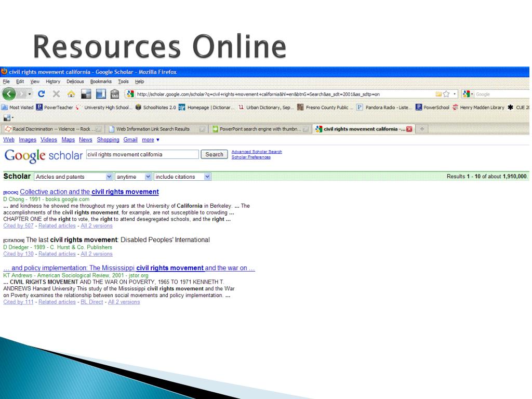
Task: Click the Forward navigation arrow
Action: pos(22,94)
